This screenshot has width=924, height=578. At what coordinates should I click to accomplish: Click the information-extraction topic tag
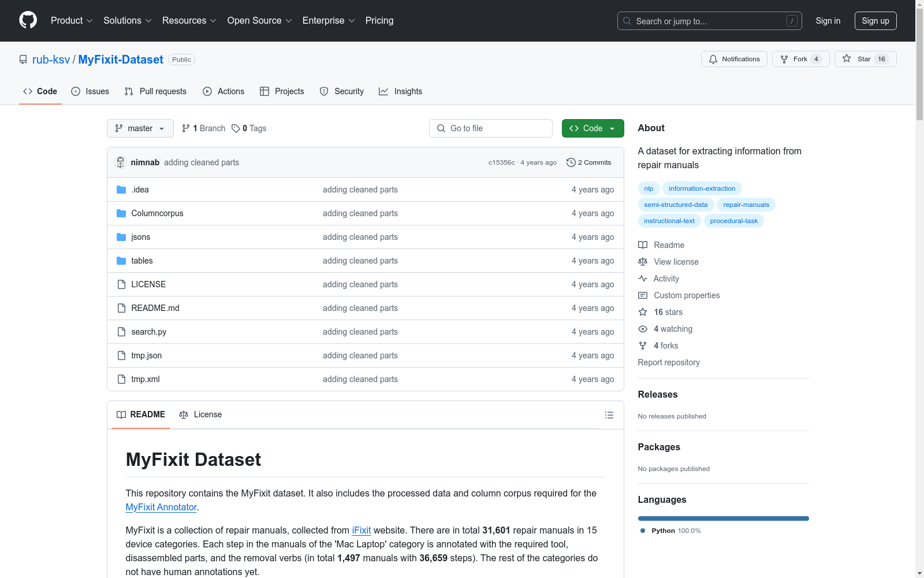coord(702,188)
